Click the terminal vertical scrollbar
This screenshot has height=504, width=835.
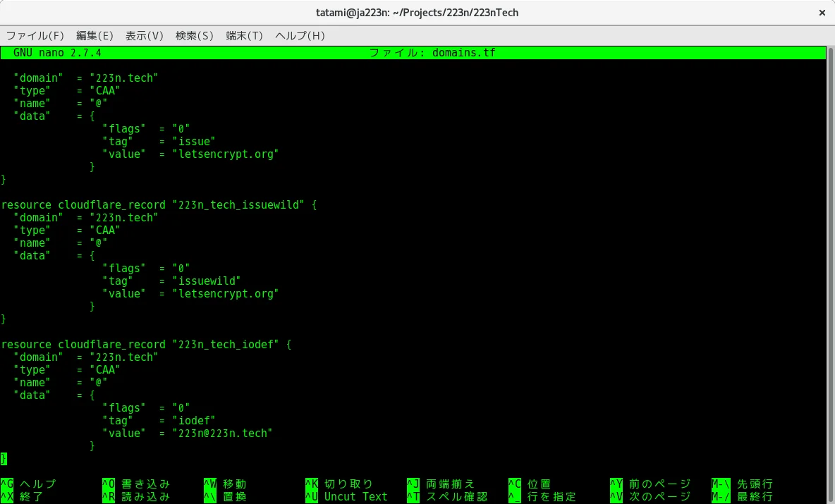pos(830,274)
